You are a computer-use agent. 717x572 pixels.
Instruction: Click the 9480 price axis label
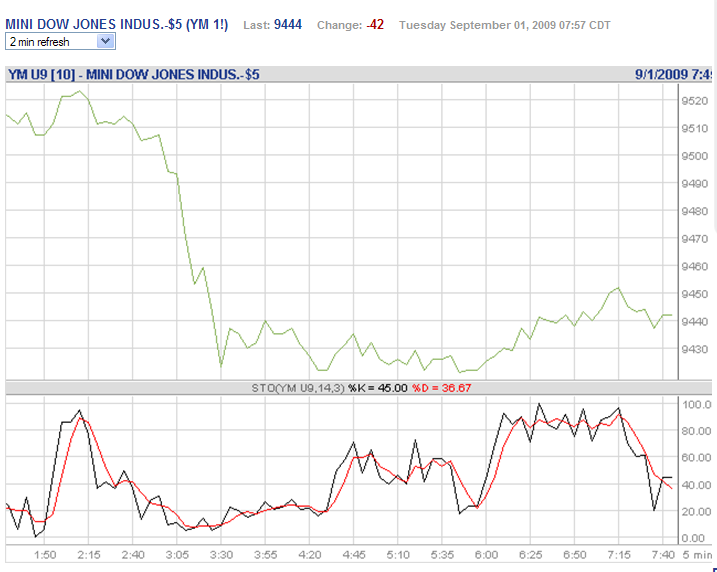click(x=694, y=211)
